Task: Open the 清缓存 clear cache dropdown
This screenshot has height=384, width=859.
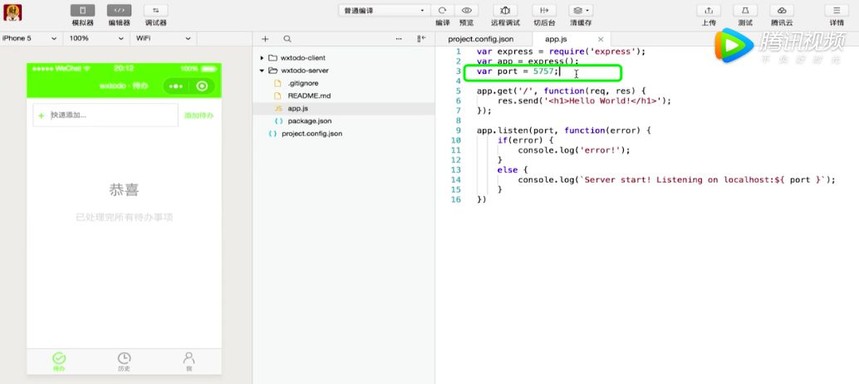Action: pos(581,10)
